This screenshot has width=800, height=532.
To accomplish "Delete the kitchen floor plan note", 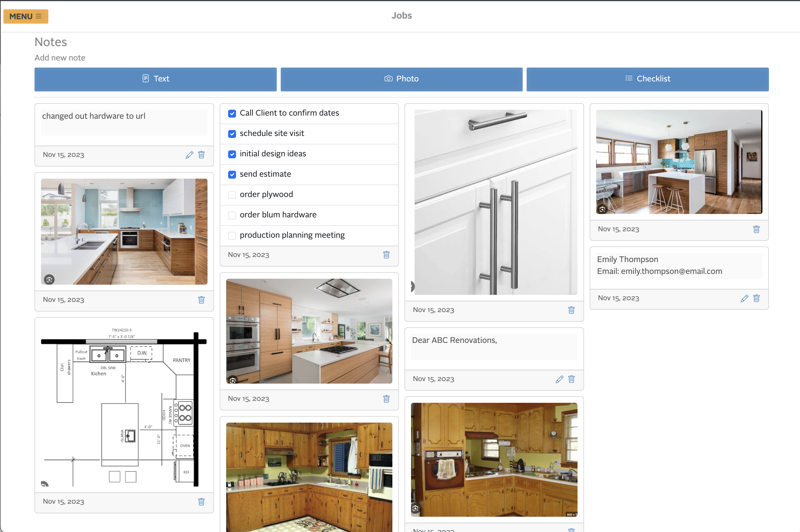I will (201, 502).
